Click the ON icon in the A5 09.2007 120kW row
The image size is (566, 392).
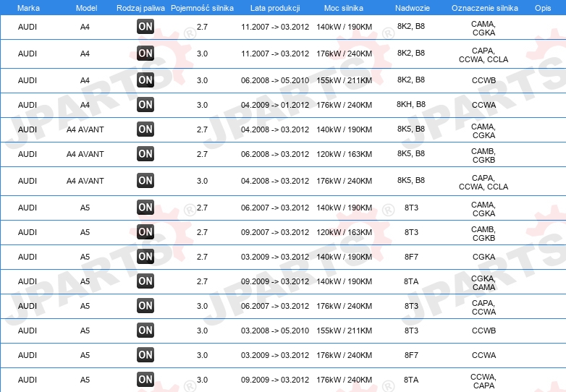pos(145,232)
